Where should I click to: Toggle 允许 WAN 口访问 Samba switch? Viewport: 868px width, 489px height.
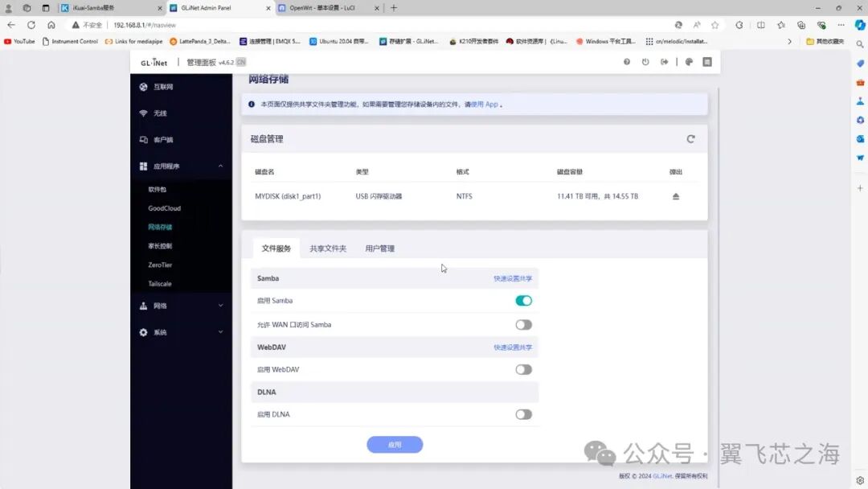tap(523, 325)
